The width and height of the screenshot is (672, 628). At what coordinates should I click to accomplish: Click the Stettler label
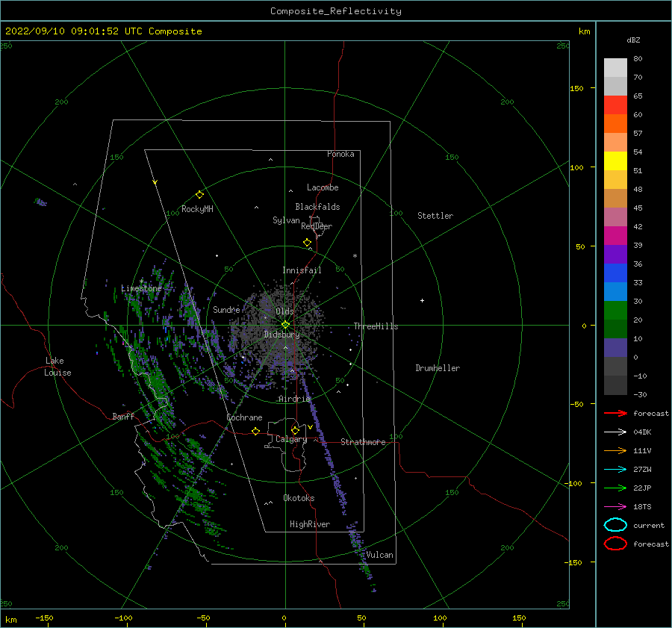pyautogui.click(x=435, y=216)
